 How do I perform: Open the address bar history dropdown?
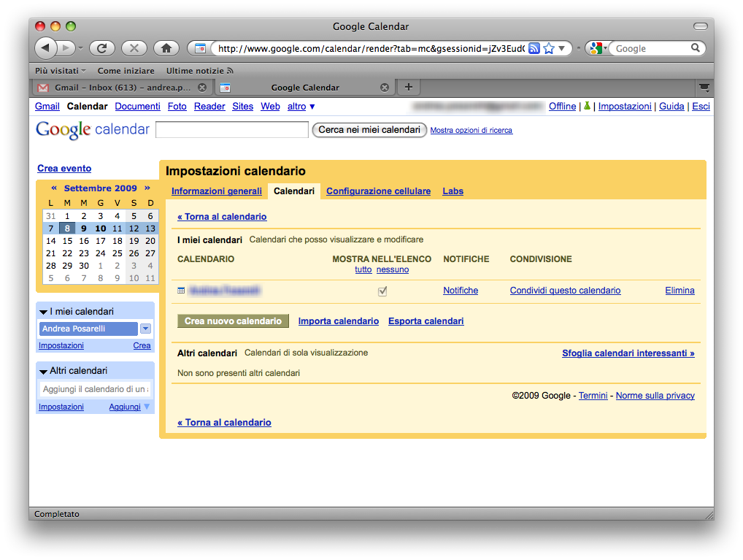561,48
